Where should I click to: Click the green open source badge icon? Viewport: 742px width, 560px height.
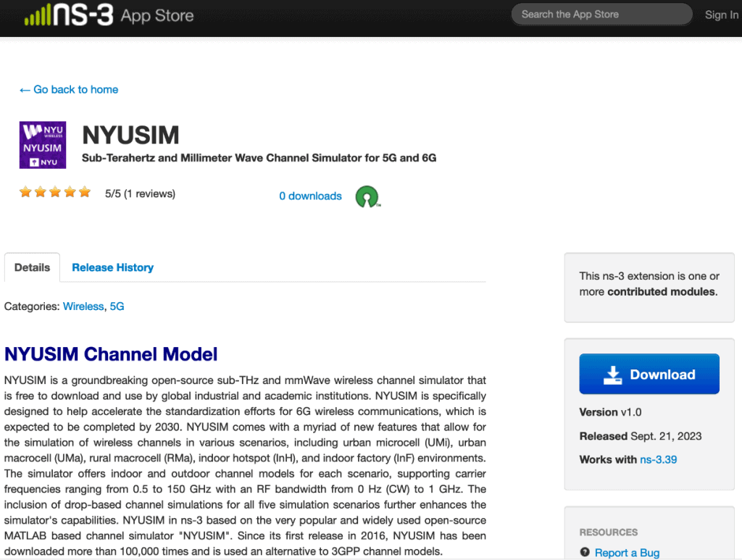367,196
